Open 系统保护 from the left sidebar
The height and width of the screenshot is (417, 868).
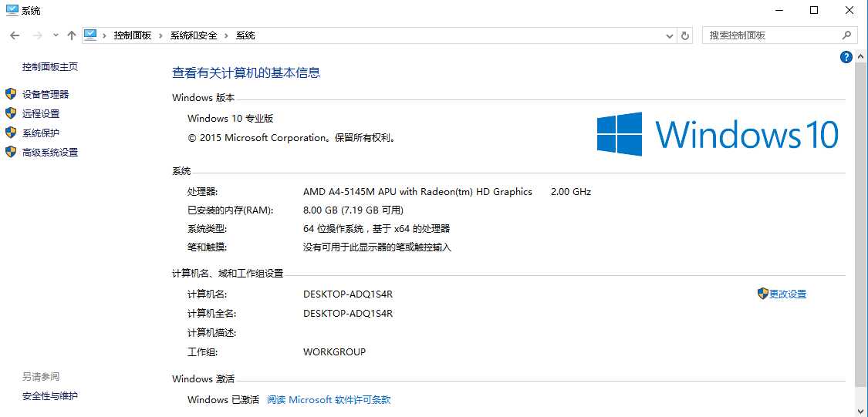[41, 133]
